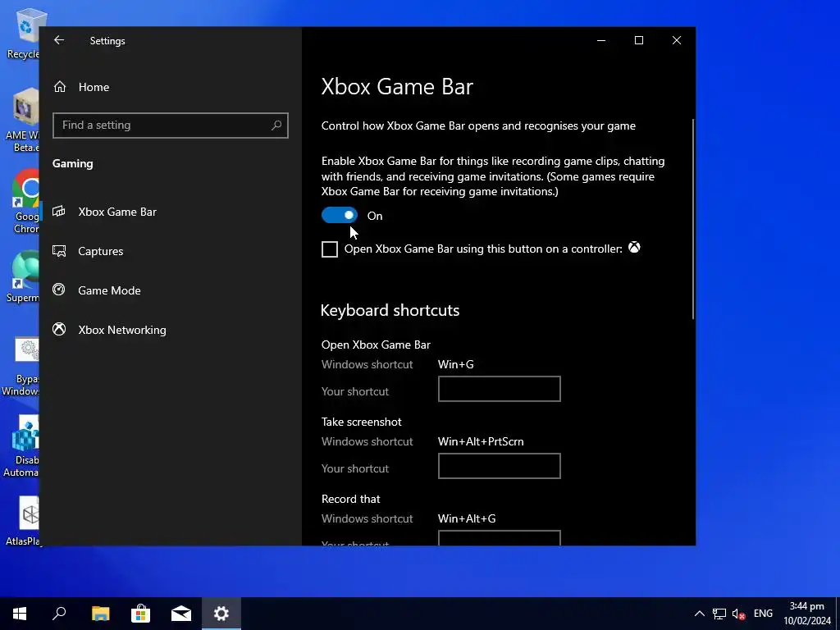Click the Win+G shortcut text
Screen dimensions: 840x630
click(456, 364)
